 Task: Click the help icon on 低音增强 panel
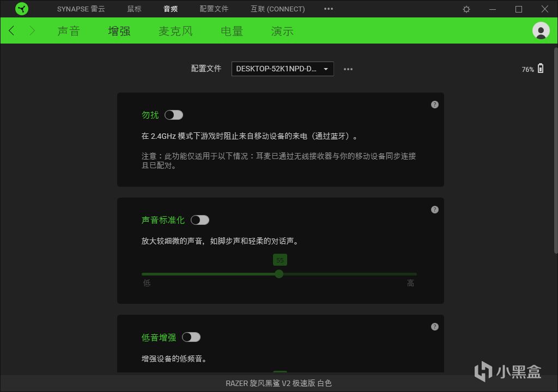[x=434, y=327]
